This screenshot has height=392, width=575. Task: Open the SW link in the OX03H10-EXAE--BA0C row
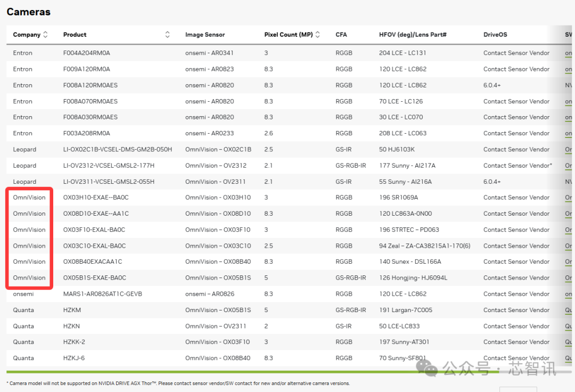[x=569, y=198]
